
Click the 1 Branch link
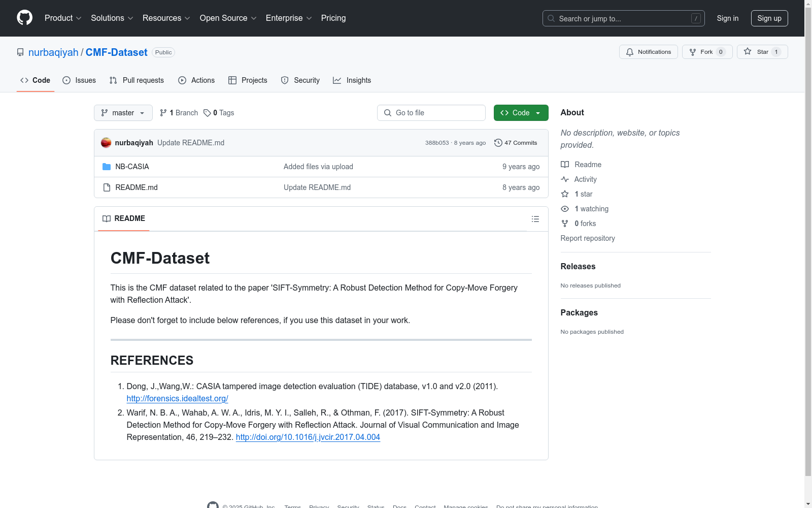(179, 113)
